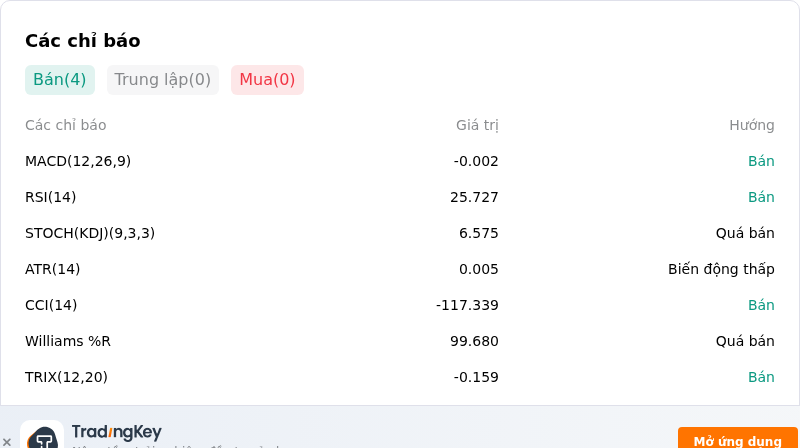Select the Mua(0) filter chip
The width and height of the screenshot is (800, 448).
click(x=267, y=80)
